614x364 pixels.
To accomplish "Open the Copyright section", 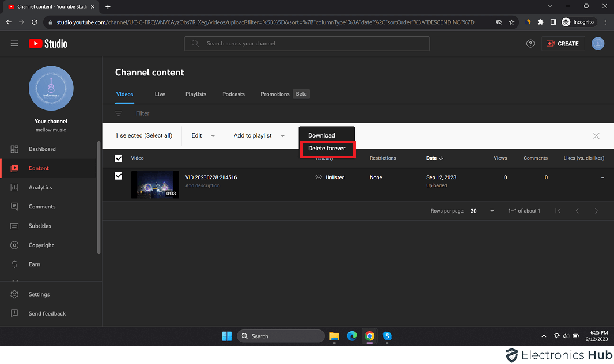I will pos(41,245).
